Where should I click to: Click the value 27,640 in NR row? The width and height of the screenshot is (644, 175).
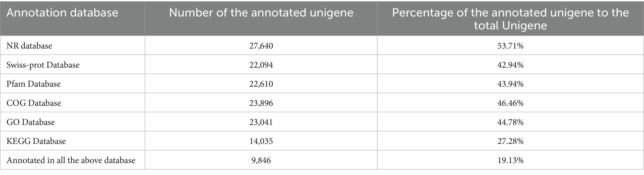coord(261,46)
